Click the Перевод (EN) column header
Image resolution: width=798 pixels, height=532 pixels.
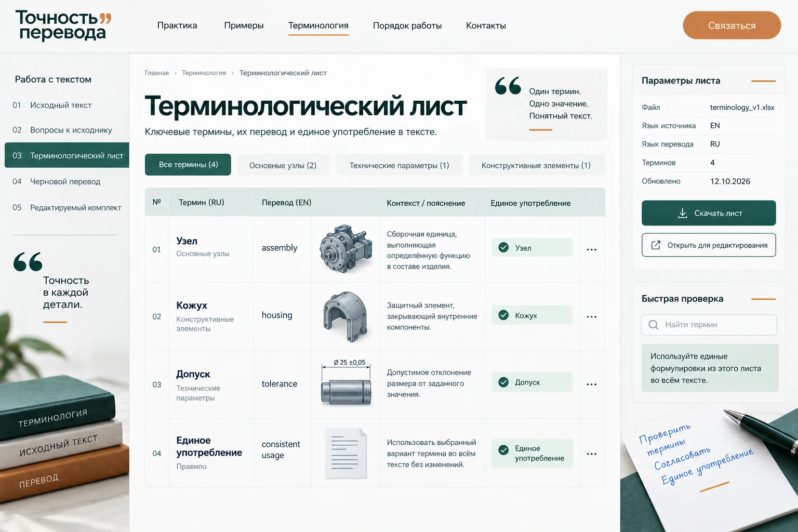tap(287, 203)
